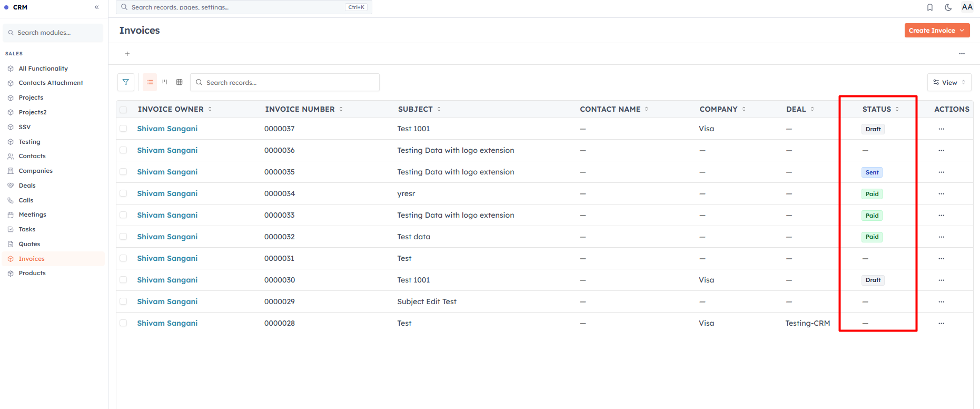Switch to list view icon
This screenshot has height=409, width=980.
pos(150,82)
